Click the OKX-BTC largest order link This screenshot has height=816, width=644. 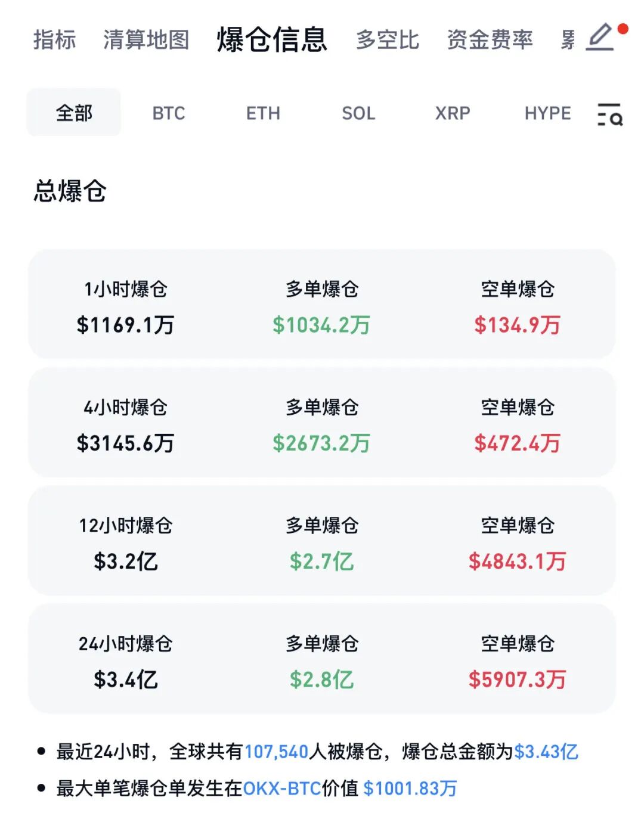282,788
